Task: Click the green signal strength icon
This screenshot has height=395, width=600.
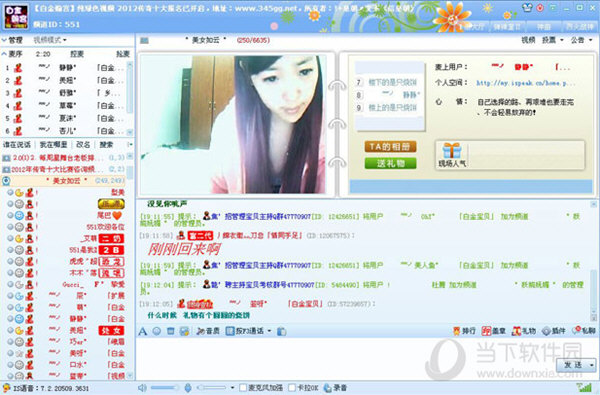Action: click(584, 387)
